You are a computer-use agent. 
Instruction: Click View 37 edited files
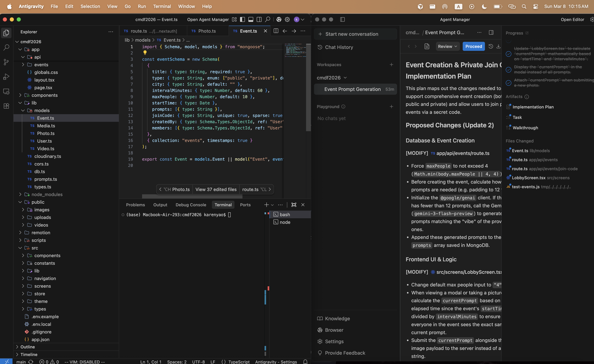(x=216, y=189)
